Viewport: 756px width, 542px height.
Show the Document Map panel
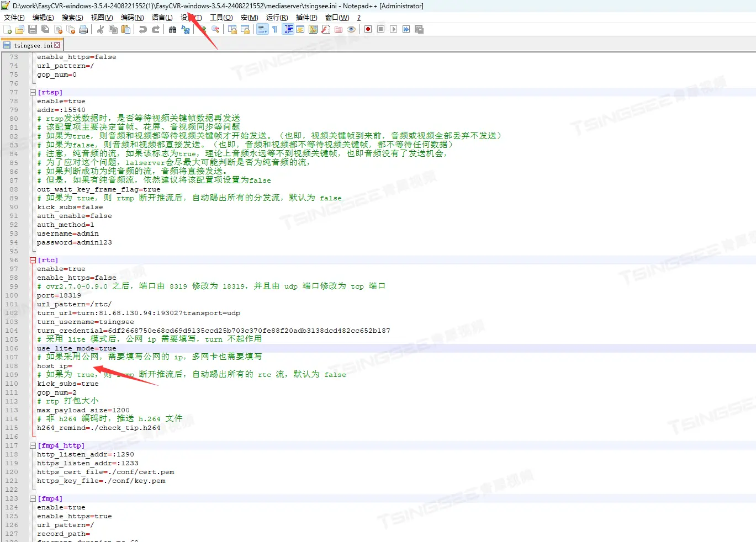coord(313,29)
